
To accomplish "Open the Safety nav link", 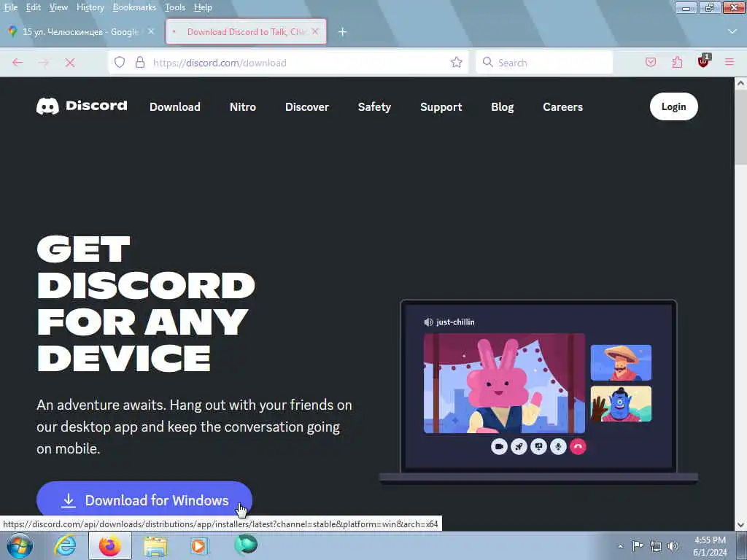I will [374, 106].
